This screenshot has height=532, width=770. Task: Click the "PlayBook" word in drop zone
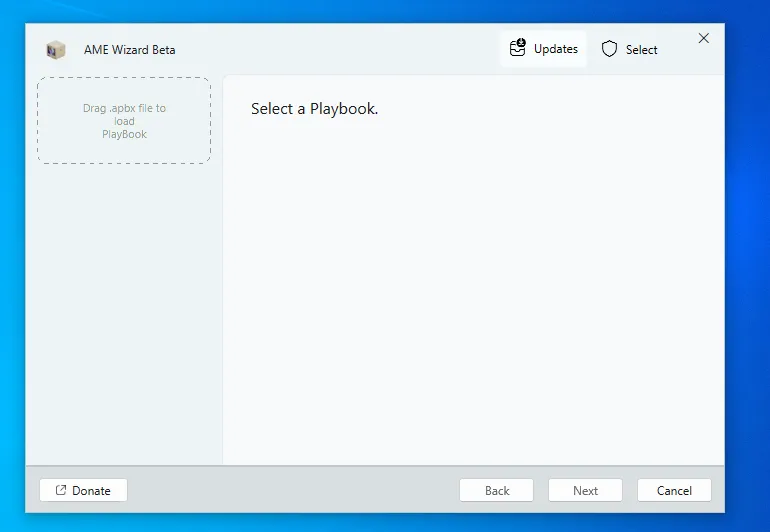coord(124,134)
